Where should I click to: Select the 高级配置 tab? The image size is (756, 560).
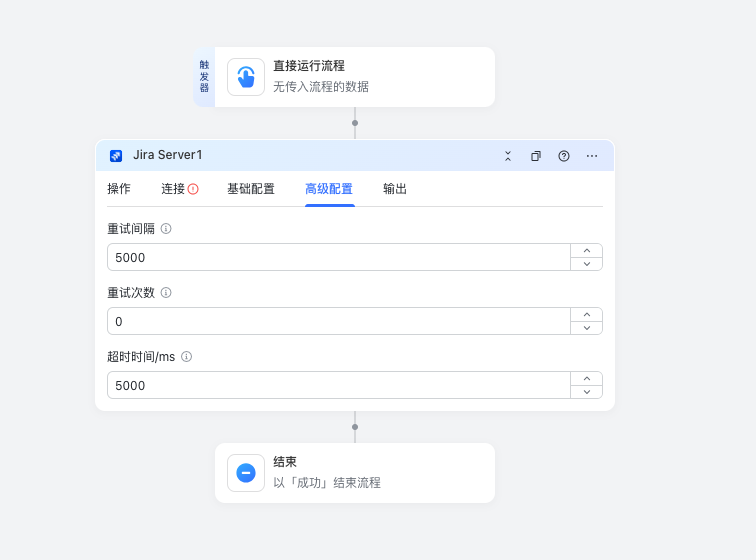coord(329,189)
